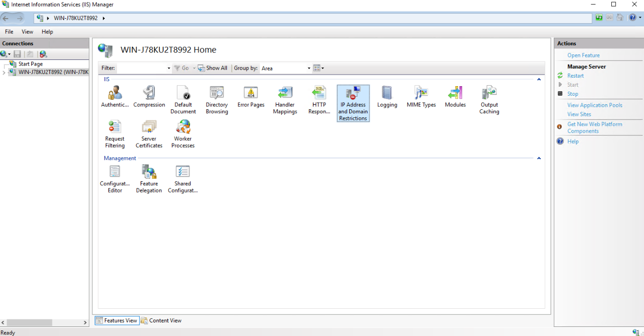The width and height of the screenshot is (644, 336).
Task: Switch to the Features View tab
Action: tap(116, 320)
